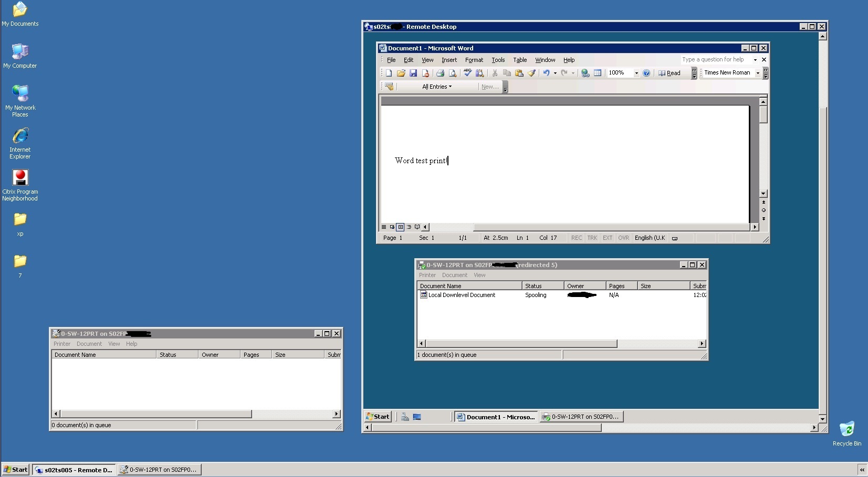Click the New Blank Document icon in Word

389,73
